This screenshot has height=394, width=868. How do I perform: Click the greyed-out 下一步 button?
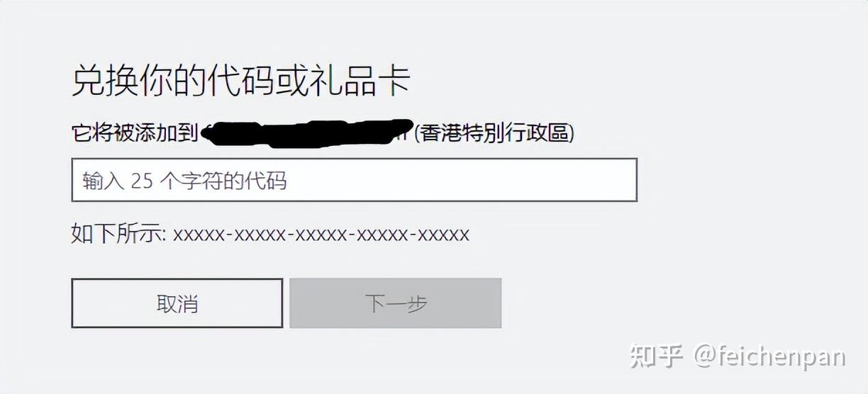(x=396, y=303)
